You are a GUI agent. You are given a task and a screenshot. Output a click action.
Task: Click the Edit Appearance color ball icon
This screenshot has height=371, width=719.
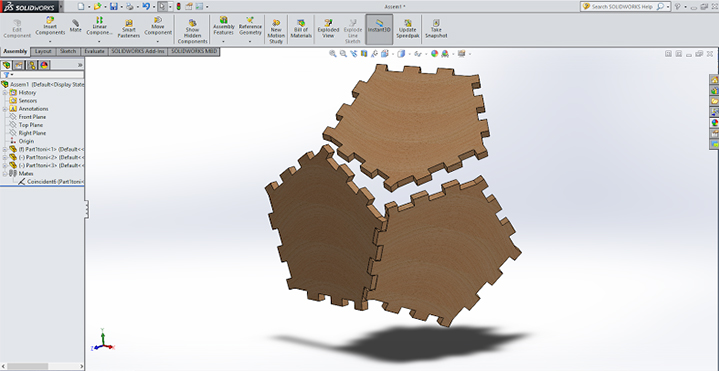click(434, 54)
